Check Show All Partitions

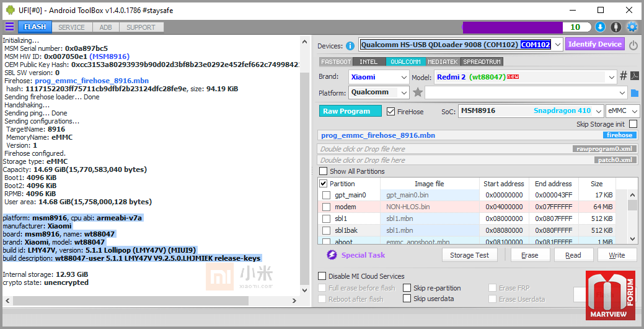[323, 171]
